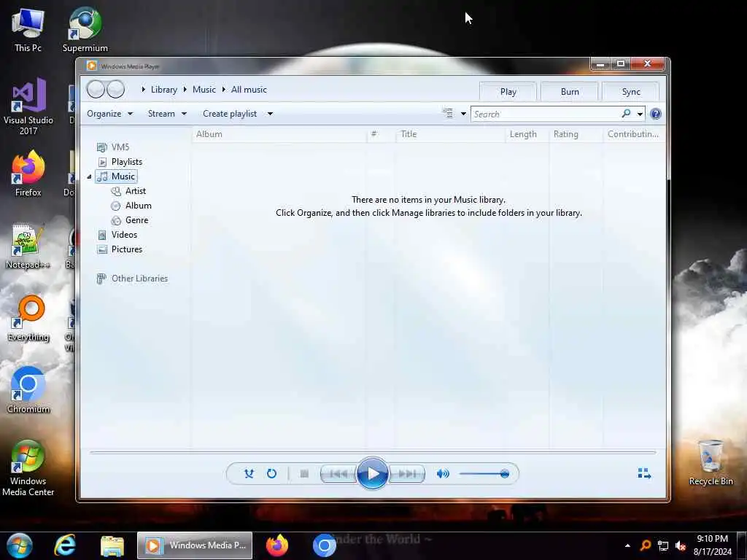Sort by the # column header
The image size is (747, 560).
click(x=381, y=134)
